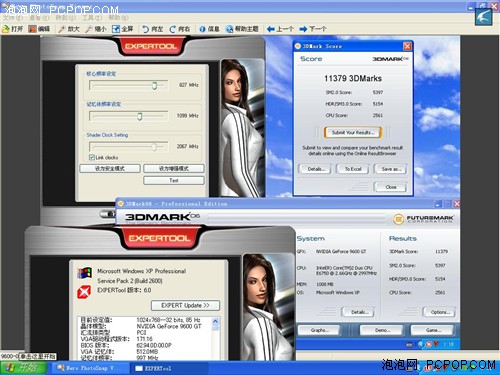500x375 pixels.
Task: Click the To Excel button
Action: click(x=353, y=169)
